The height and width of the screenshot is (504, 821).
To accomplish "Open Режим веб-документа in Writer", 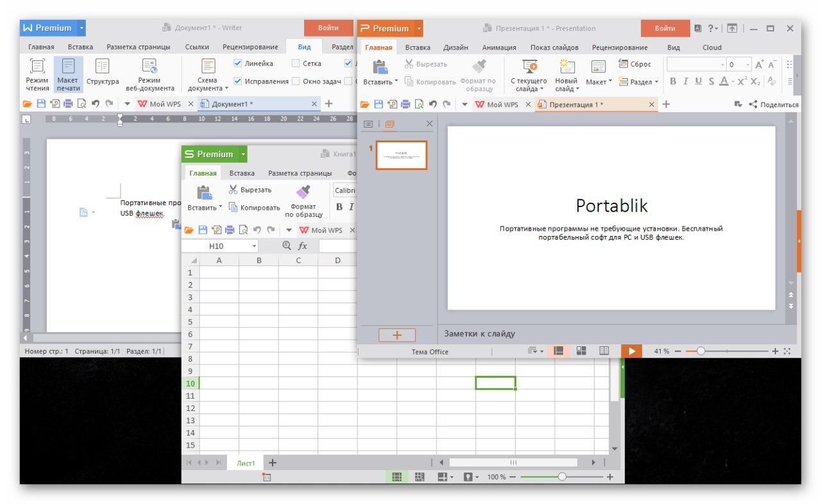I will click(x=149, y=74).
